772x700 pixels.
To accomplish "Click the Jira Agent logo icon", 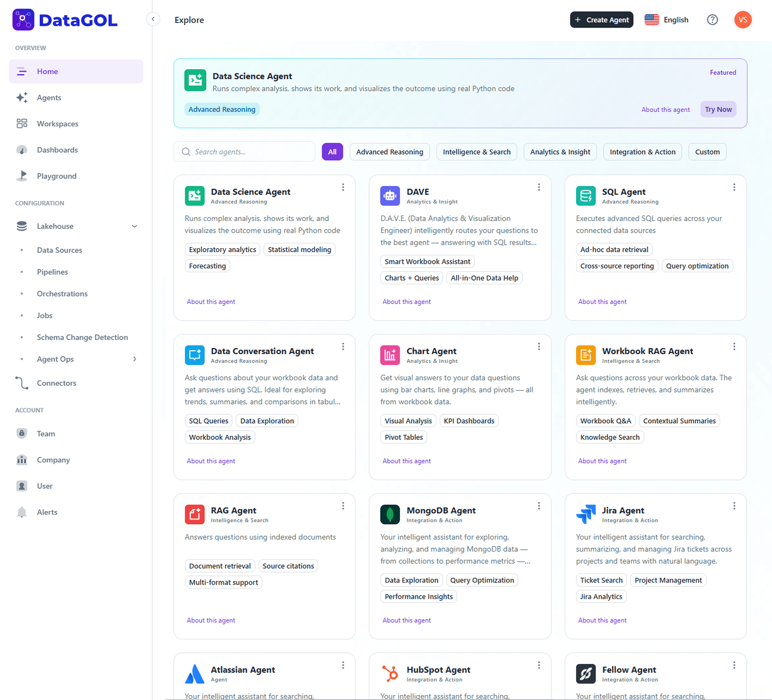I will pyautogui.click(x=585, y=514).
